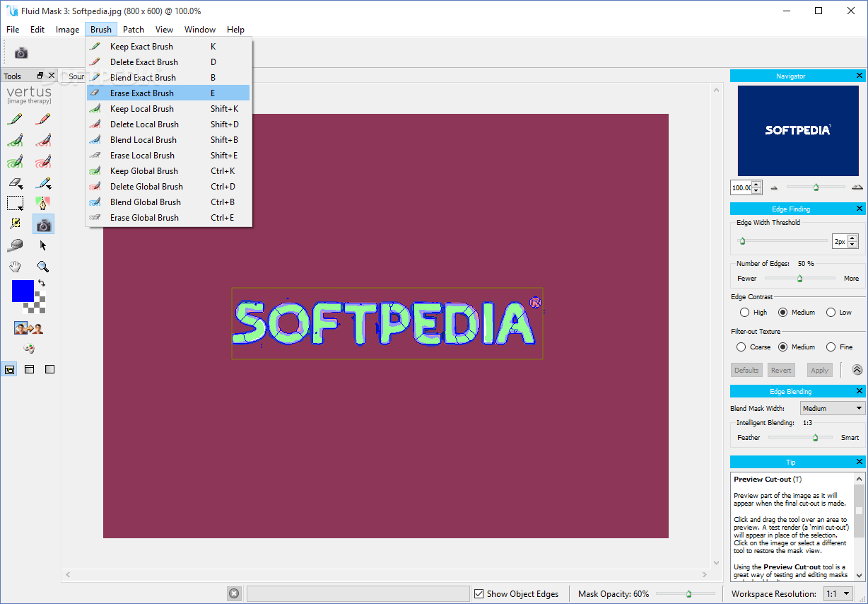Choose Keep Local Brush menu entry

(x=168, y=108)
